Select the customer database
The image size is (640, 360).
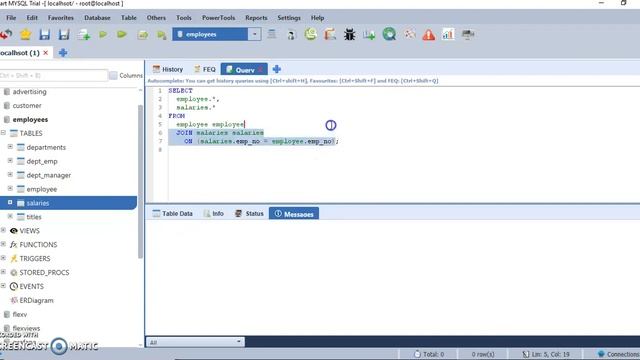pyautogui.click(x=27, y=106)
